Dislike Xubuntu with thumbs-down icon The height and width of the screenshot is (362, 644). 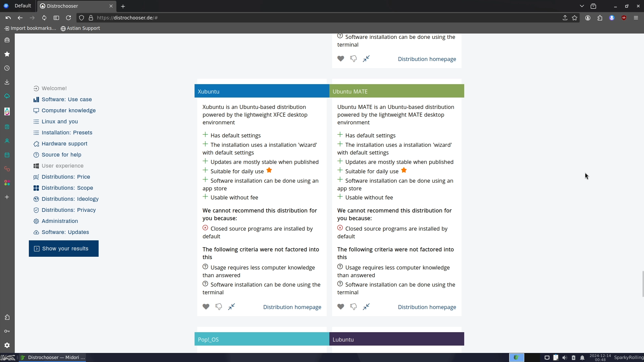coord(218,307)
